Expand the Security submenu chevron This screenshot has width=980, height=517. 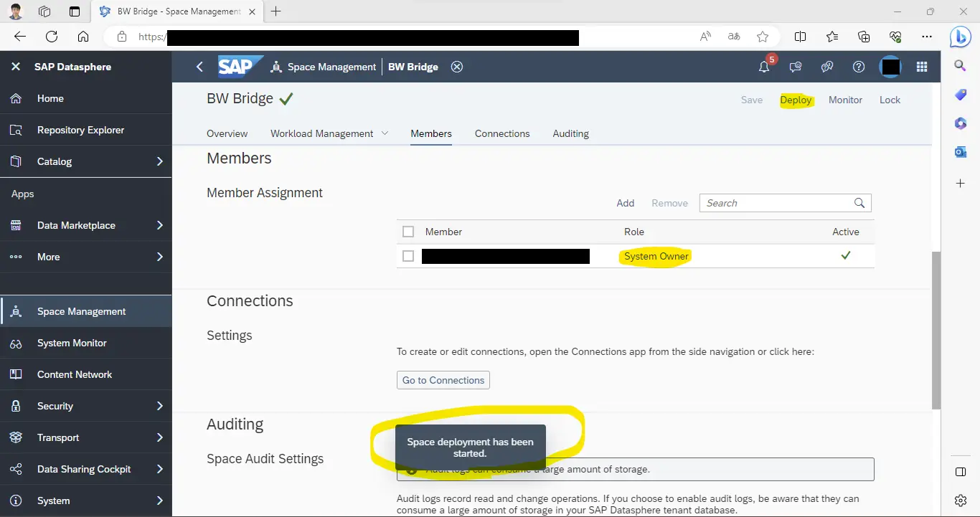tap(160, 406)
